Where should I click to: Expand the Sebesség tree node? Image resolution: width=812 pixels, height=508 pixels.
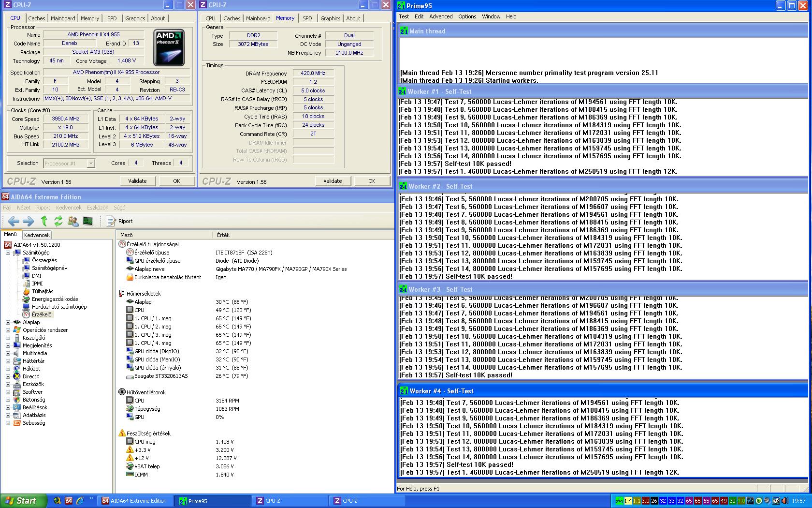8,423
